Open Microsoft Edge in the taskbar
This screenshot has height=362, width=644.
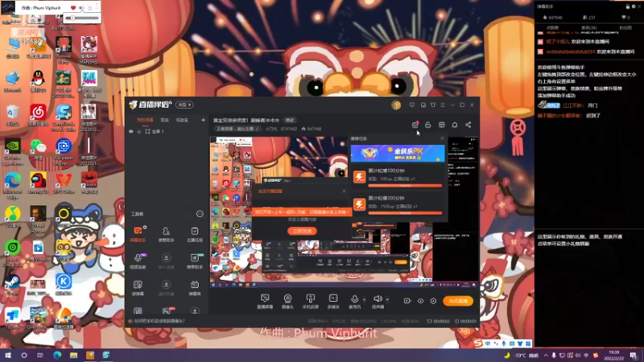point(57,356)
